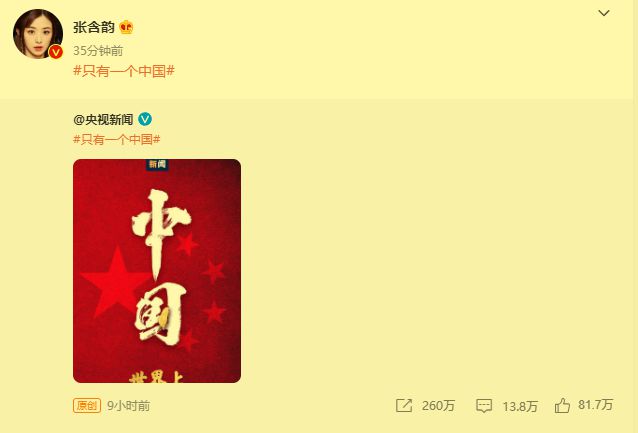Click the 新闻 label atop the poster
Viewport: 638px width, 433px height.
157,164
